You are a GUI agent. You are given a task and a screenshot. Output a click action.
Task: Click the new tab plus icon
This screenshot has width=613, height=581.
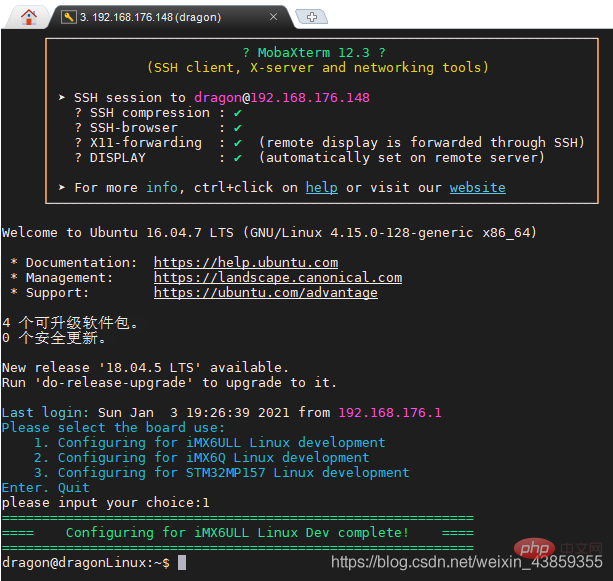click(312, 17)
